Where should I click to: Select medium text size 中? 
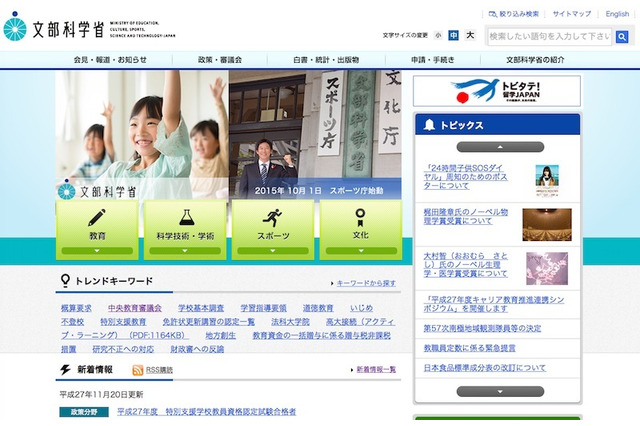click(x=453, y=36)
